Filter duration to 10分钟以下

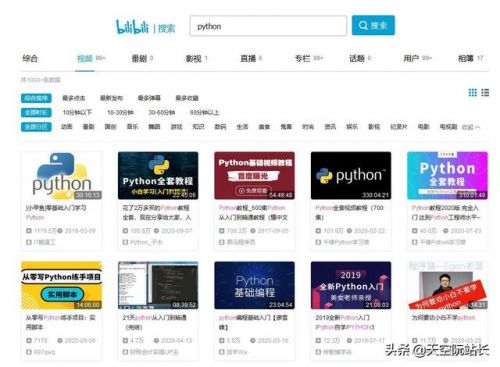click(x=77, y=113)
